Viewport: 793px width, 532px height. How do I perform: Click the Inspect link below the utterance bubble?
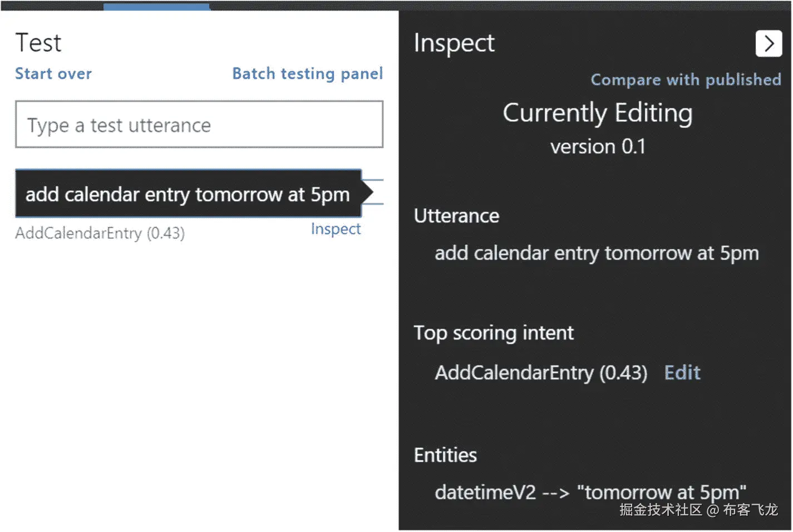tap(336, 229)
